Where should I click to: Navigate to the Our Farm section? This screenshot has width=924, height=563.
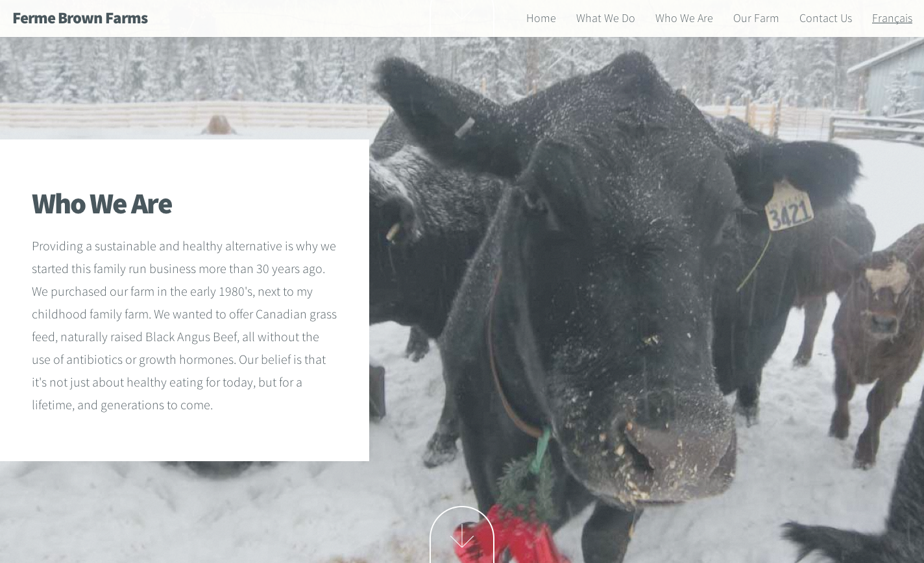(x=756, y=18)
